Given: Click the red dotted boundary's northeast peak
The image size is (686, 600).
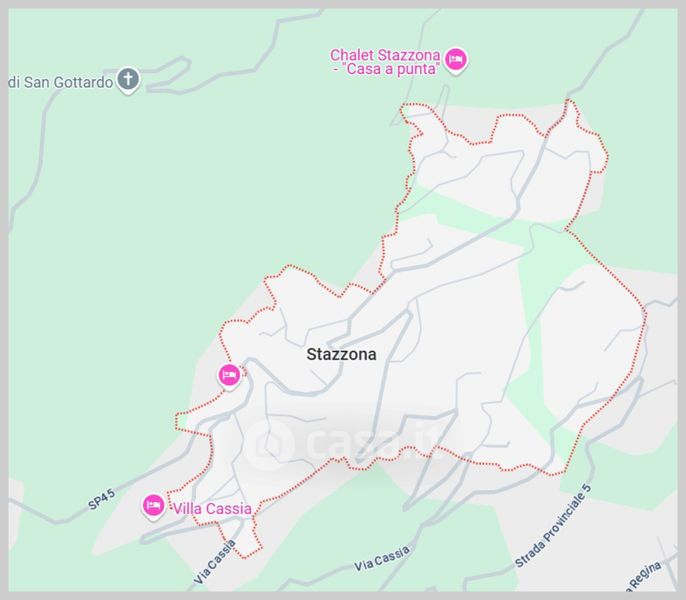Looking at the screenshot, I should click(568, 101).
